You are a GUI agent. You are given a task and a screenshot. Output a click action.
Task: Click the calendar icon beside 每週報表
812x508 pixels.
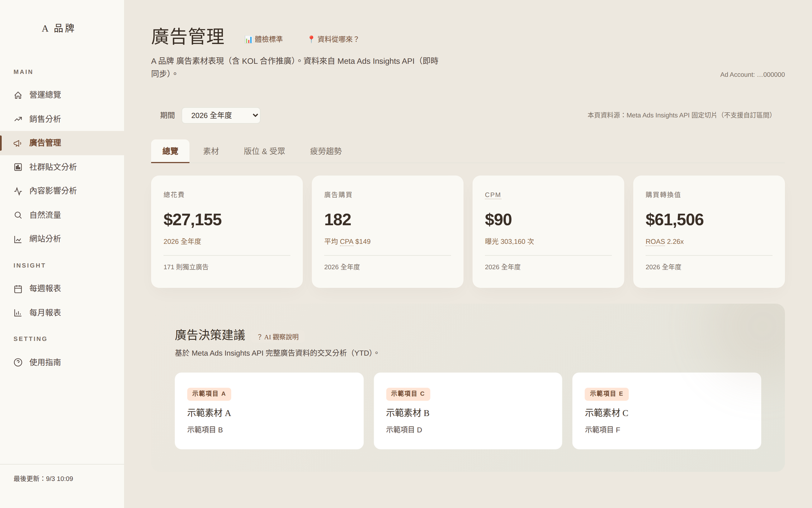tap(18, 289)
